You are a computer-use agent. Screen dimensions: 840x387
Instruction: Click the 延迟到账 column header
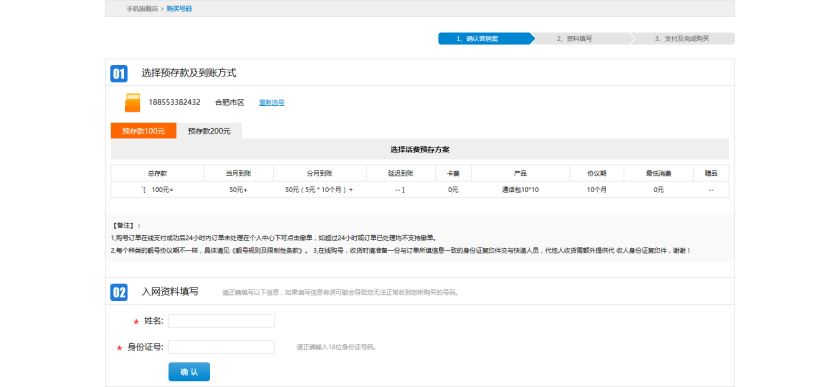(x=401, y=173)
